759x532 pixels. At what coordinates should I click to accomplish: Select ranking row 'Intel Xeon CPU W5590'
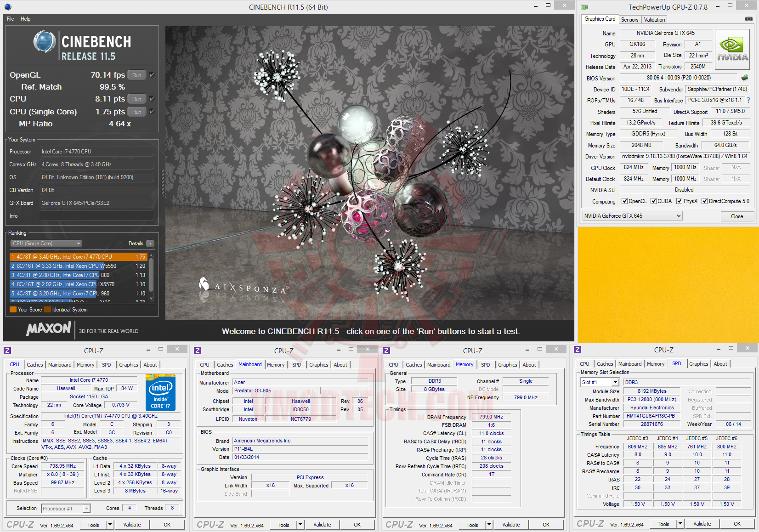point(78,266)
